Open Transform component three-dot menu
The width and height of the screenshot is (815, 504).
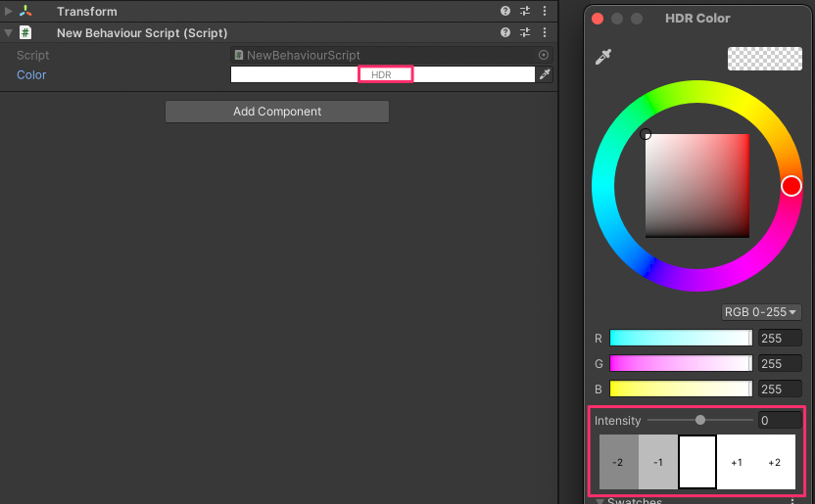545,11
